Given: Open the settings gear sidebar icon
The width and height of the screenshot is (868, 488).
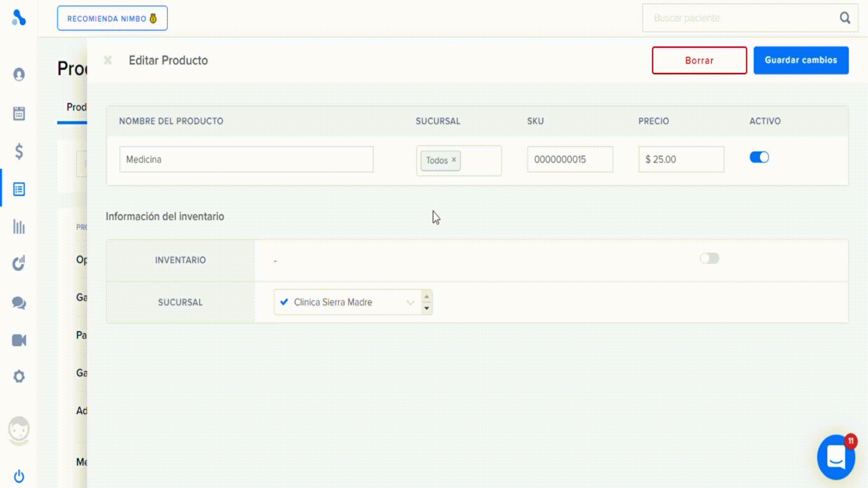Looking at the screenshot, I should 19,376.
